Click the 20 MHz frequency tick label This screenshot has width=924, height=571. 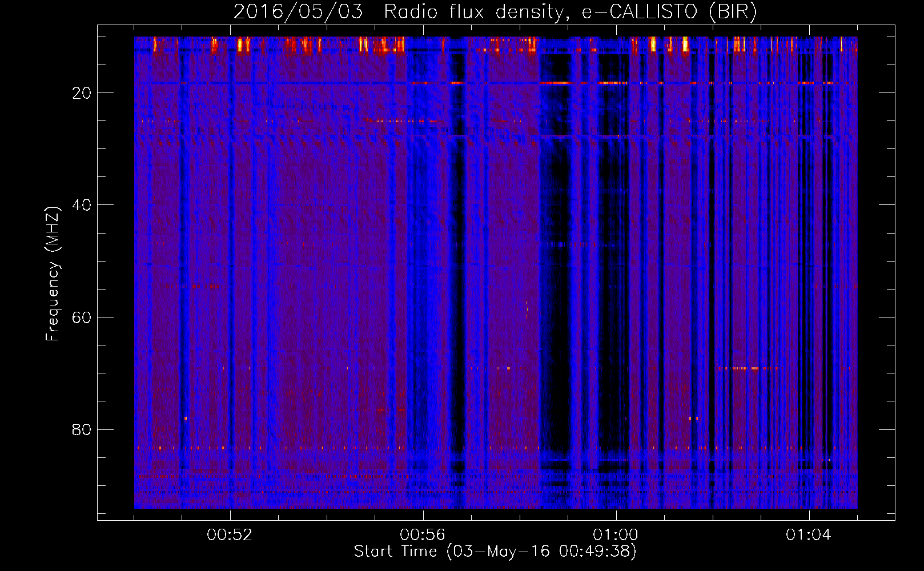82,93
